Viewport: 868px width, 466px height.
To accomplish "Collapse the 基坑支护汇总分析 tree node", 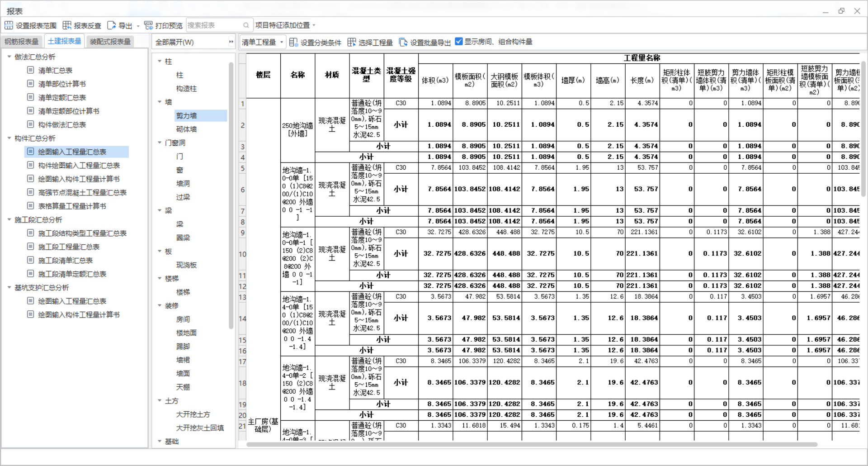I will click(x=9, y=287).
